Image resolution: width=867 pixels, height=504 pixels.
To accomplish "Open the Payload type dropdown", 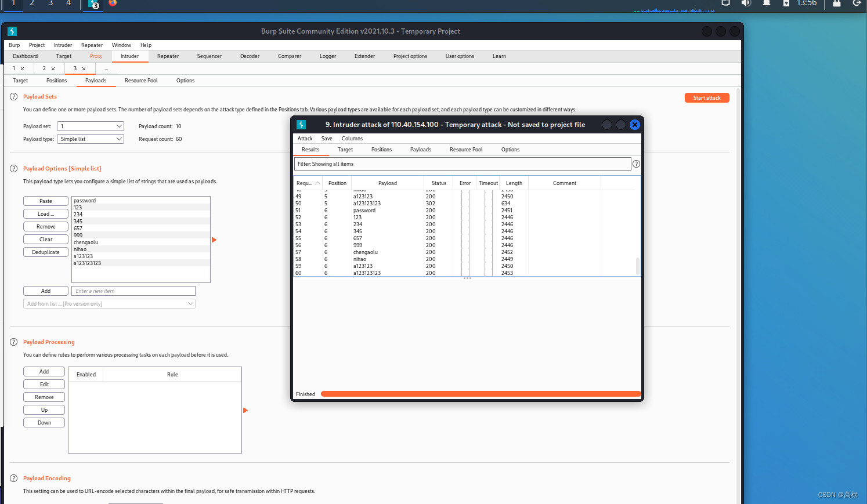I will click(x=91, y=139).
